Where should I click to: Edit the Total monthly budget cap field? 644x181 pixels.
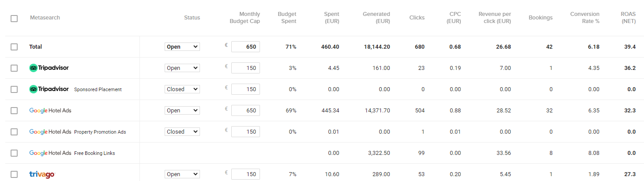[245, 47]
